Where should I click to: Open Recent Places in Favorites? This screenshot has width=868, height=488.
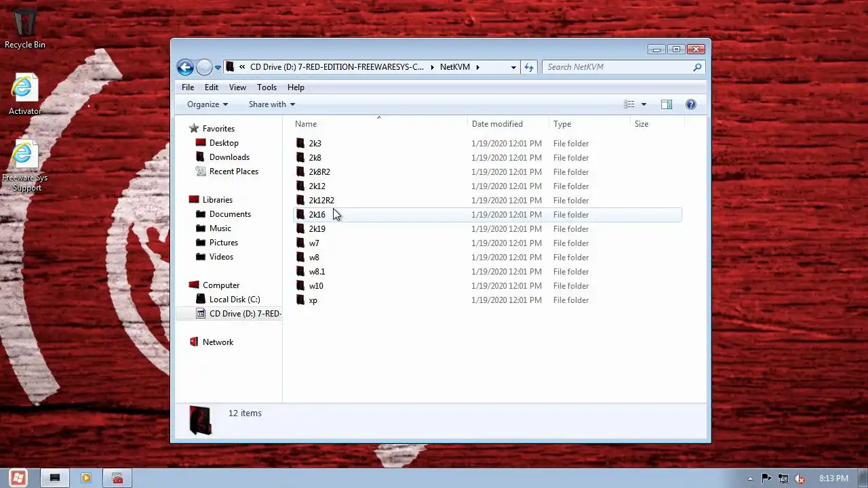click(x=234, y=171)
